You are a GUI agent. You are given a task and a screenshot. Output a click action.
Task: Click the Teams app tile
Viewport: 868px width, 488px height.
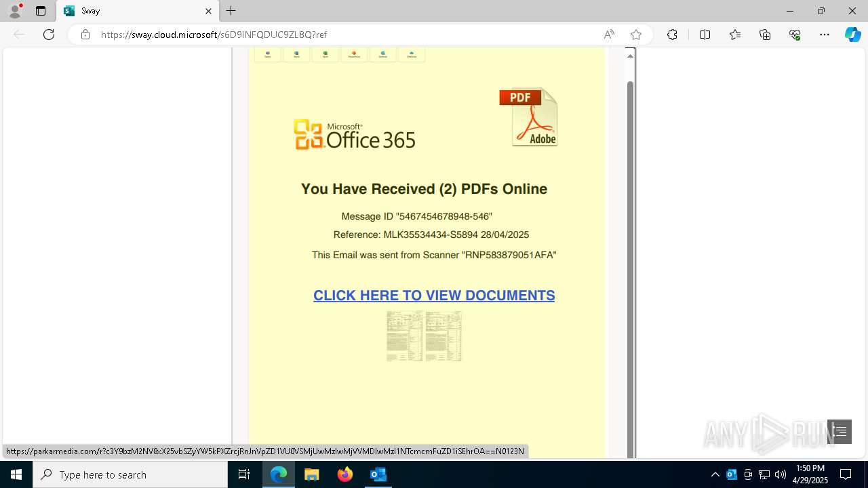[x=268, y=54]
